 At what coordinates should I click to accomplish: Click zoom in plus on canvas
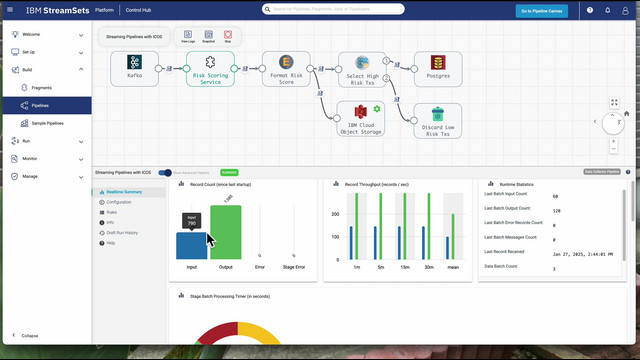coord(613,141)
